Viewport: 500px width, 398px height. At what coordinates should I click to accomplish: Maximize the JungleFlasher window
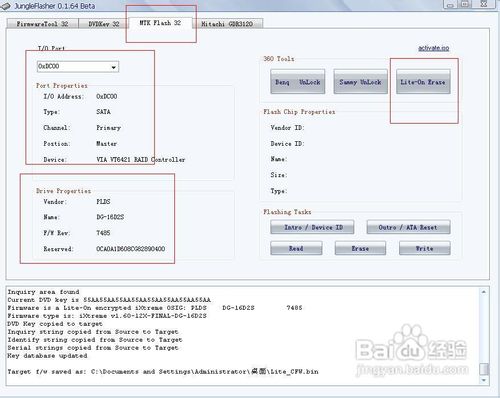click(x=466, y=4)
